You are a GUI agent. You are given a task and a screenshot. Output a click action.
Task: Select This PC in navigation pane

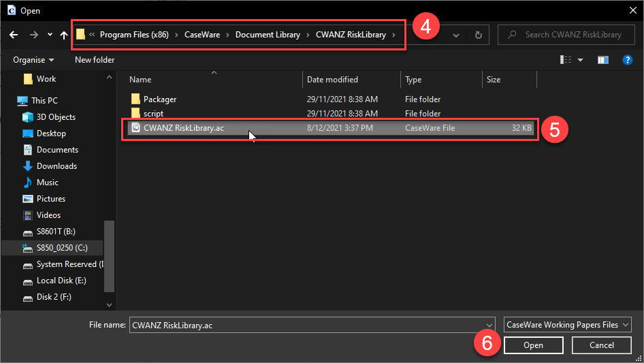37,101
